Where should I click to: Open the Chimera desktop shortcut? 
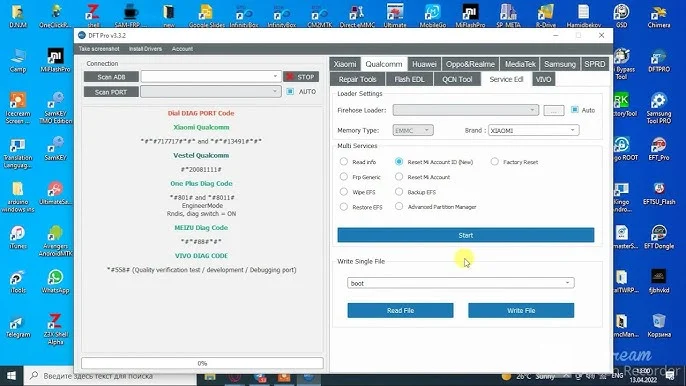659,15
